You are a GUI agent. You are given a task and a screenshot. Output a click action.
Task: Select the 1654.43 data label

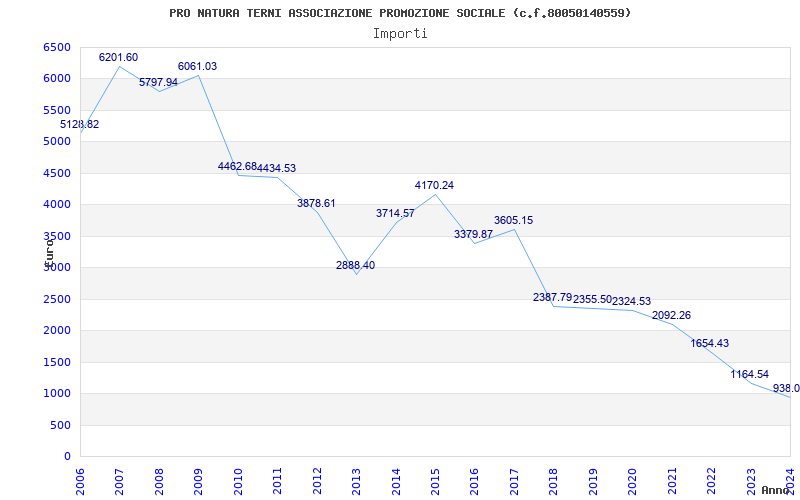coord(710,344)
